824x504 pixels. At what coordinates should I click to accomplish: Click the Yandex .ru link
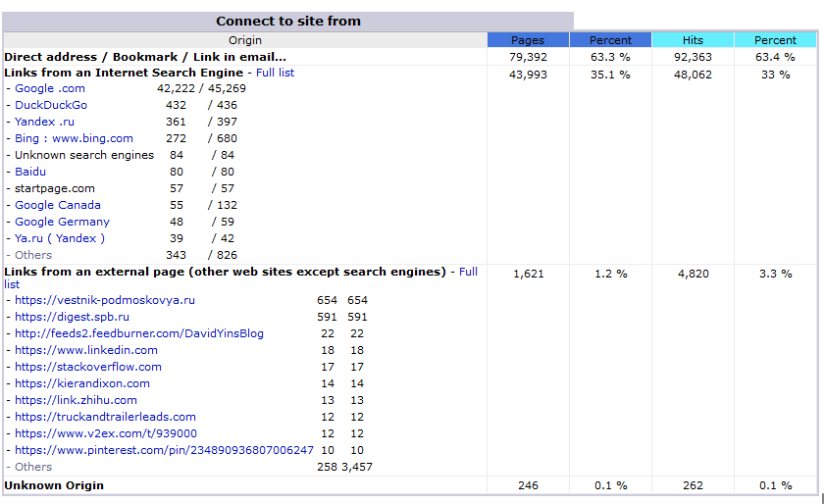click(45, 122)
